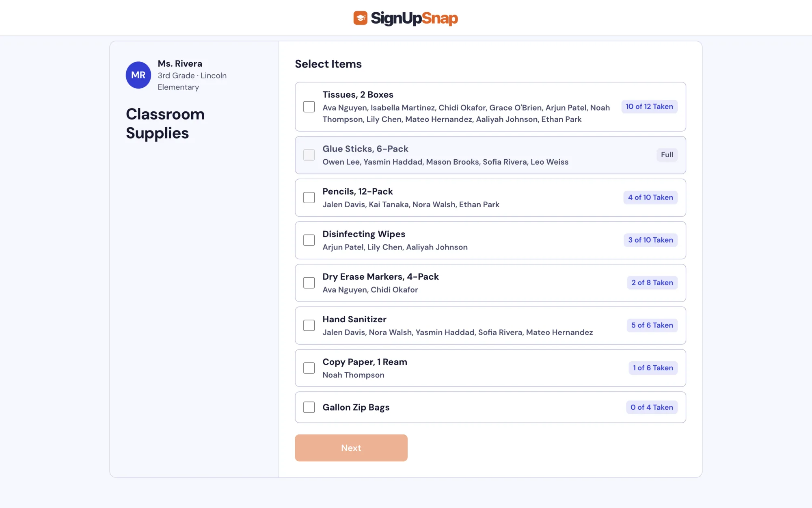Enable the Disinfecting Wipes checkbox
The width and height of the screenshot is (812, 508).
[x=309, y=240]
